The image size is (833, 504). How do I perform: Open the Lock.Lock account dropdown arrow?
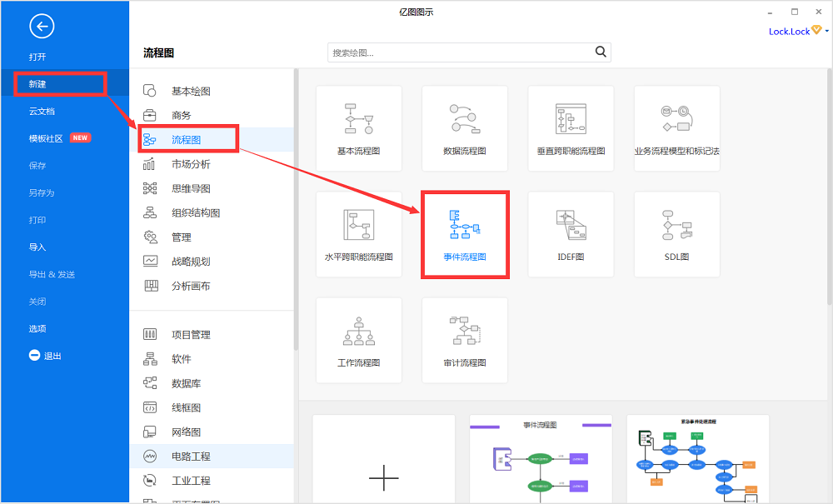[827, 32]
